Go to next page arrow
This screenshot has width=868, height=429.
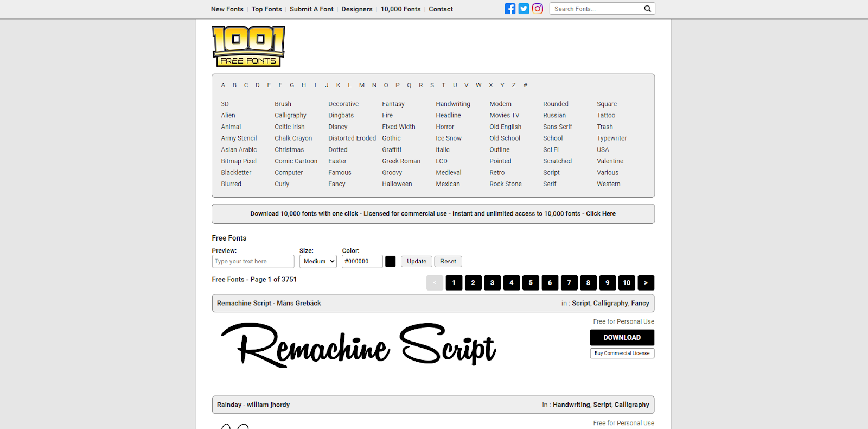click(x=646, y=283)
